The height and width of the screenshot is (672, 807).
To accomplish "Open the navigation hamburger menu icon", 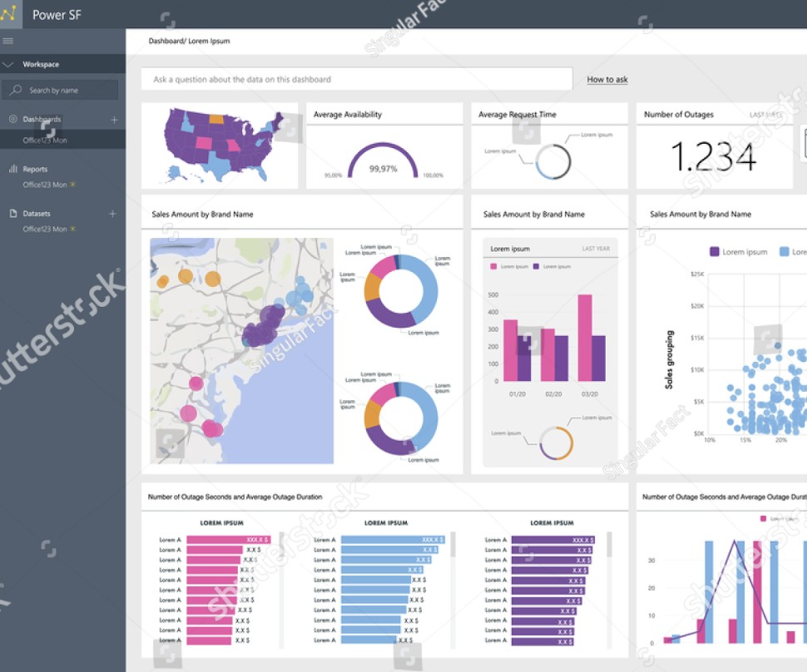I will (9, 40).
